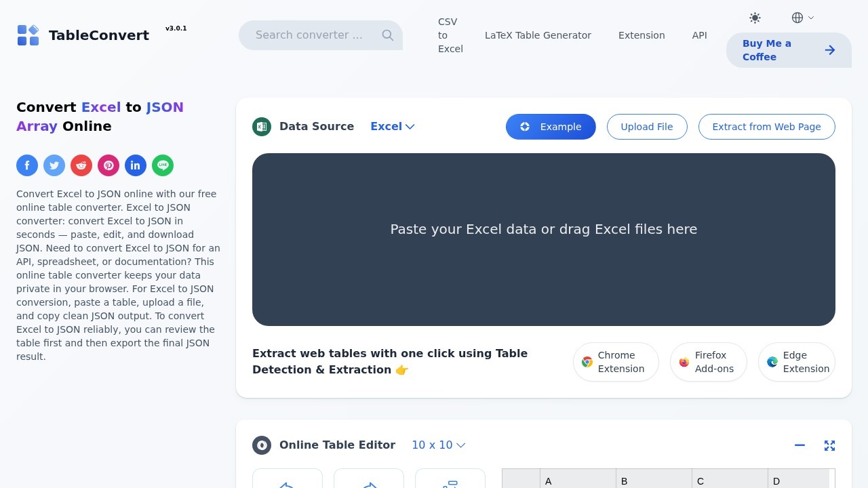Viewport: 868px width, 488px height.
Task: Open the language selector globe dropdown
Action: [802, 18]
